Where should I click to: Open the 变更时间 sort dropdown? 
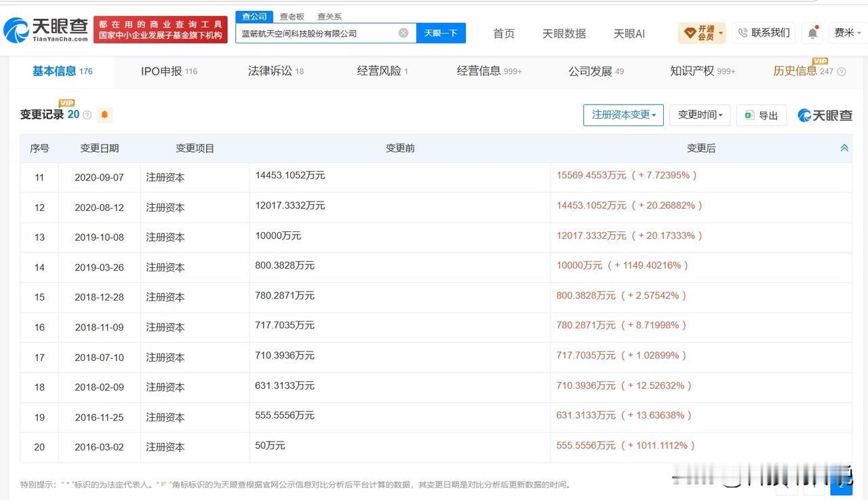701,115
